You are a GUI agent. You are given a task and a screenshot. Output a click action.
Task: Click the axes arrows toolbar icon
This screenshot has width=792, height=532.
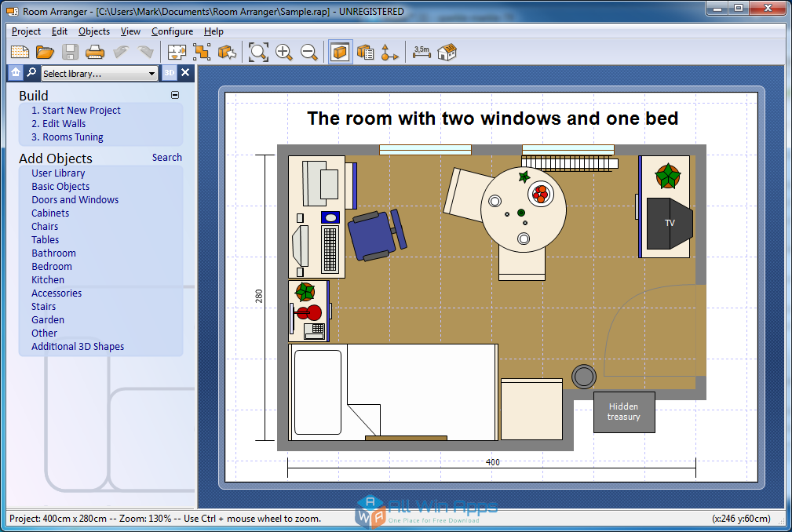tap(389, 52)
